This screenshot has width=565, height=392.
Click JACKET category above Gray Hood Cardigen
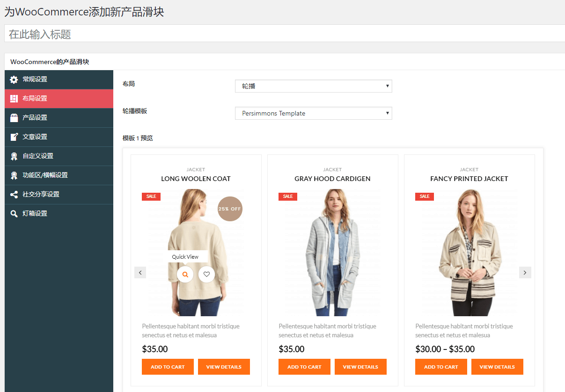332,169
